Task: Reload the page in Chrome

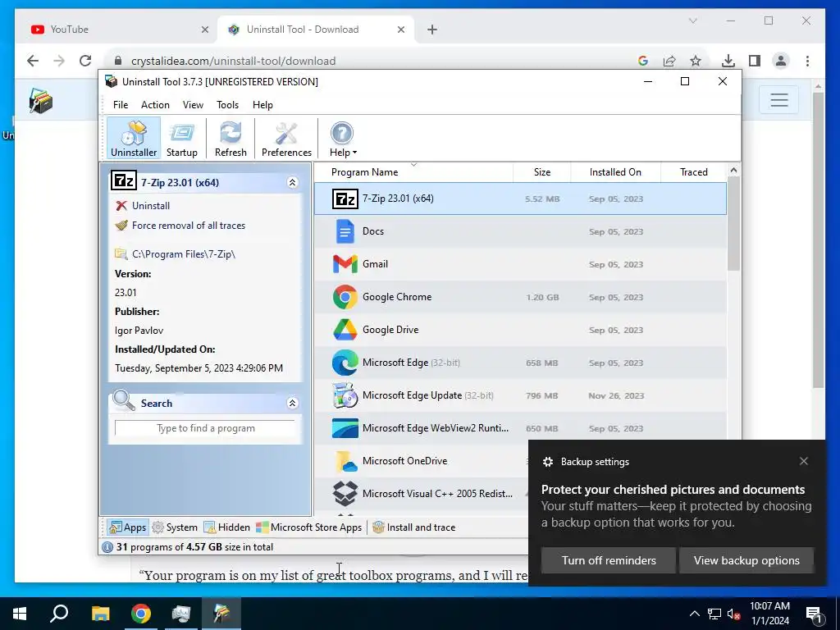Action: pos(85,61)
